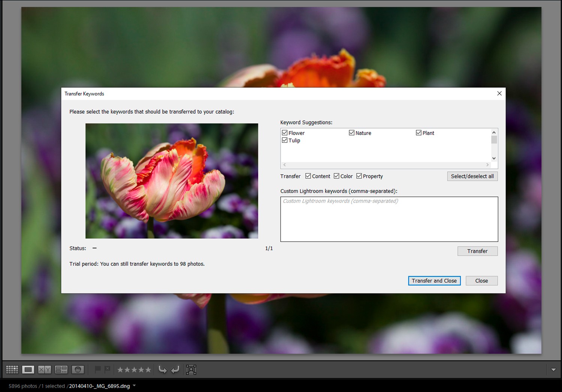This screenshot has height=392, width=562.
Task: Switch to Grid view in the toolbar
Action: point(12,370)
